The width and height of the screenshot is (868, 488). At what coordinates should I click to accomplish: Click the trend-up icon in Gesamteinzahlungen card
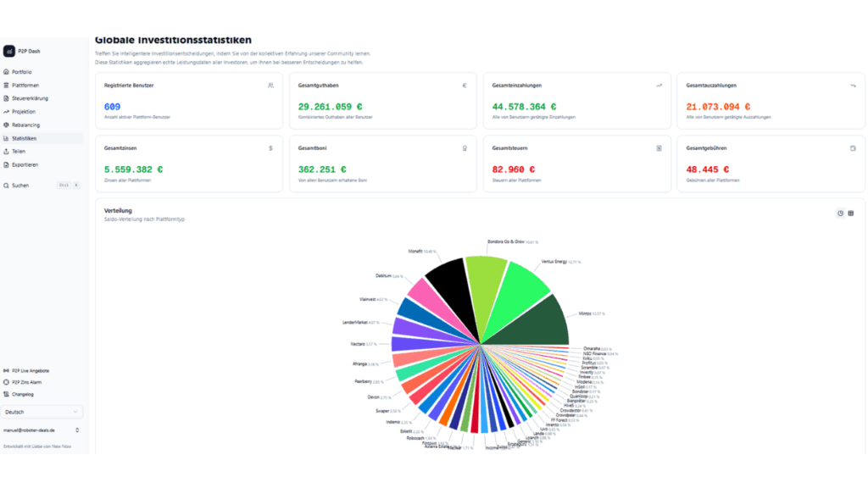pos(659,86)
